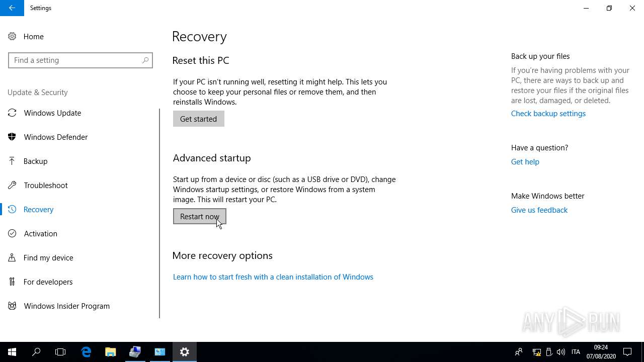Click the For developers tools icon
This screenshot has height=362, width=644.
click(x=12, y=282)
